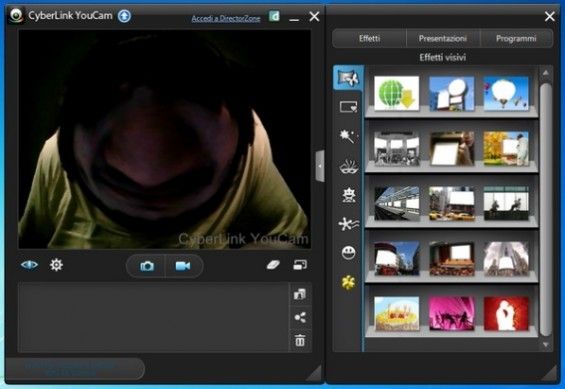565x389 pixels.
Task: Choose the handheld white card effect thumbnail
Action: 451,148
